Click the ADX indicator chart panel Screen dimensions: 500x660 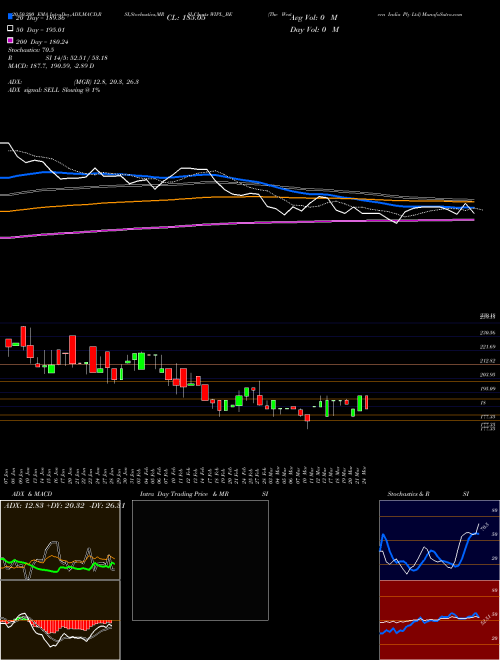coord(60,540)
